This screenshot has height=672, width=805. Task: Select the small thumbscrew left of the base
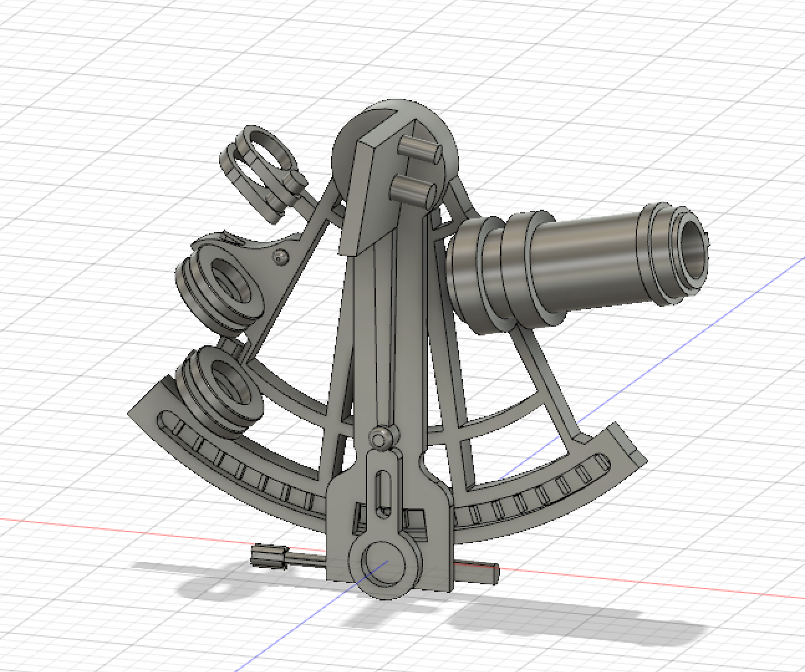click(x=268, y=557)
